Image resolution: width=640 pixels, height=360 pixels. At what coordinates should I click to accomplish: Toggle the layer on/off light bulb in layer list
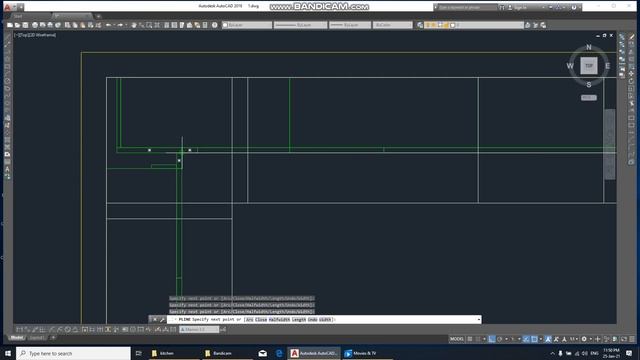427,25
